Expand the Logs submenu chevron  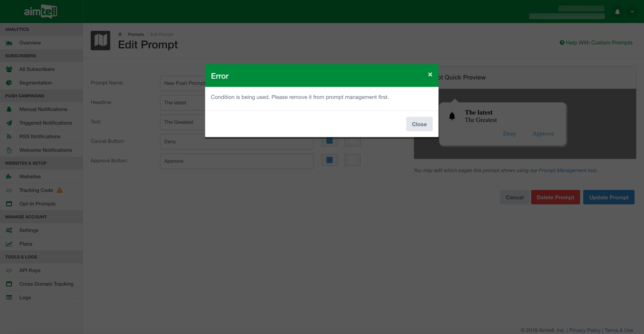click(72, 298)
